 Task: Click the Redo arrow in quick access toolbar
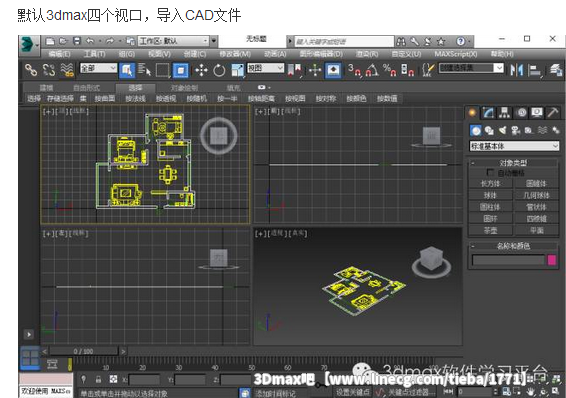(x=110, y=41)
